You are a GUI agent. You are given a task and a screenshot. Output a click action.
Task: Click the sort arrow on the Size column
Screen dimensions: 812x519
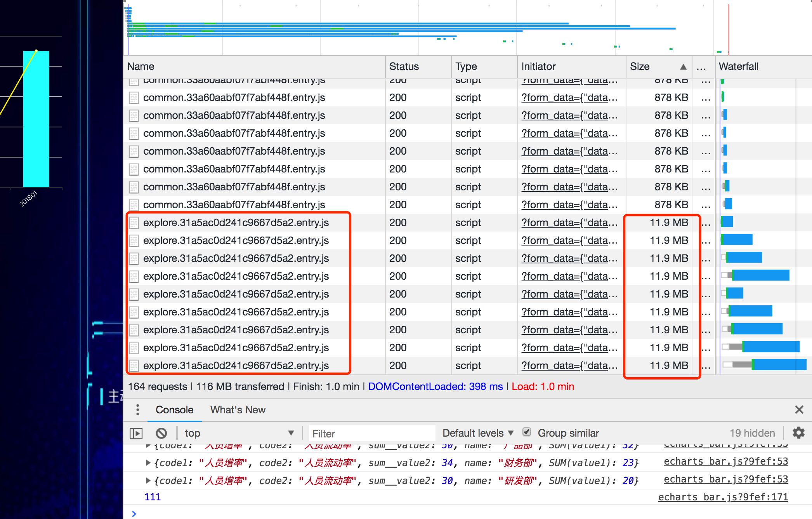tap(683, 66)
